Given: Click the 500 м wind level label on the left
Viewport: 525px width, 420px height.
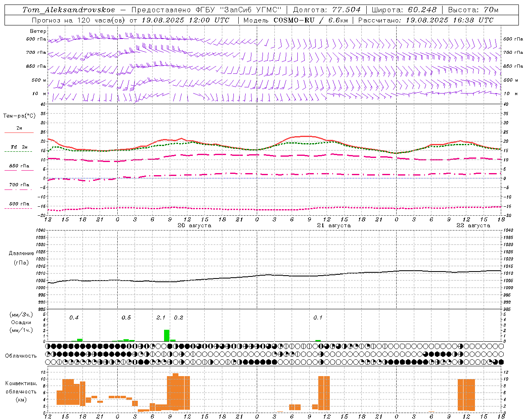Looking at the screenshot, I should [39, 80].
